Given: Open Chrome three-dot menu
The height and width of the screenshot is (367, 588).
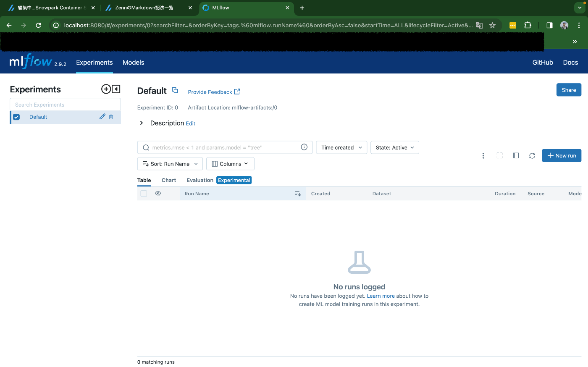Looking at the screenshot, I should point(579,25).
